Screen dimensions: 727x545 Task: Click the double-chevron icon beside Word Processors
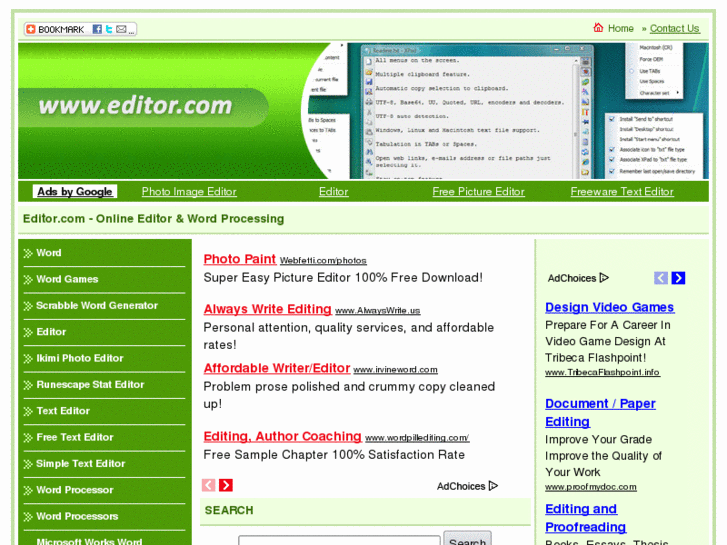pos(28,517)
